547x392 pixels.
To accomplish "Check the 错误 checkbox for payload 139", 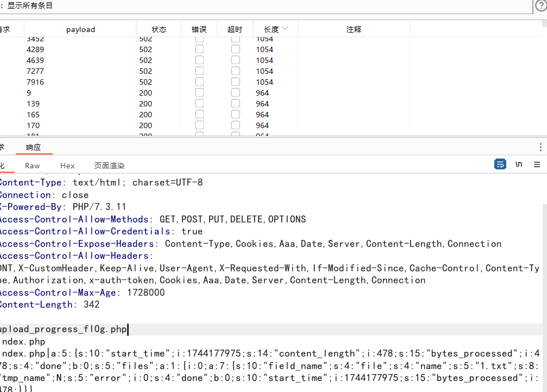I will pyautogui.click(x=199, y=104).
